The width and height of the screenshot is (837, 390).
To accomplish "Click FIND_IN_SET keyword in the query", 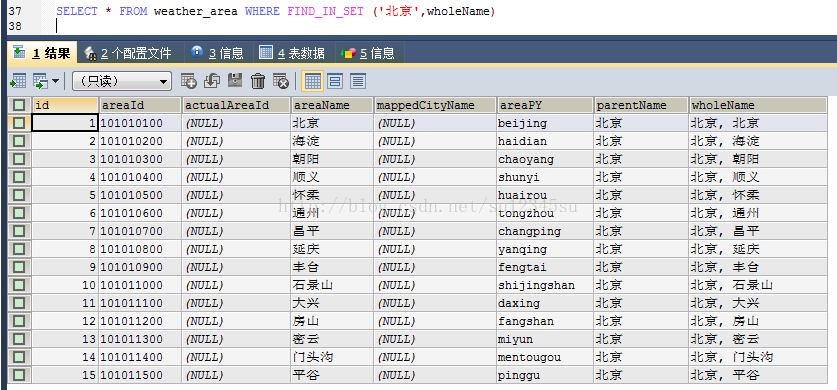I will tap(325, 11).
